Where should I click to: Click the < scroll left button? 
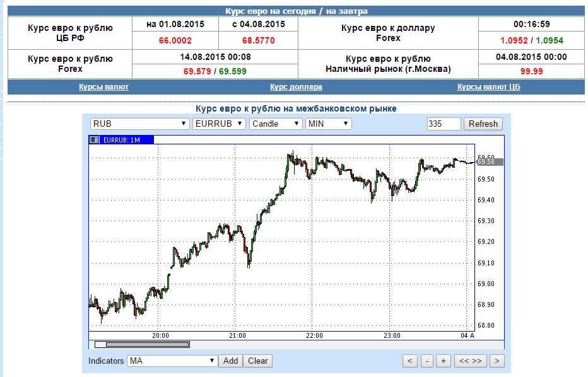410,361
